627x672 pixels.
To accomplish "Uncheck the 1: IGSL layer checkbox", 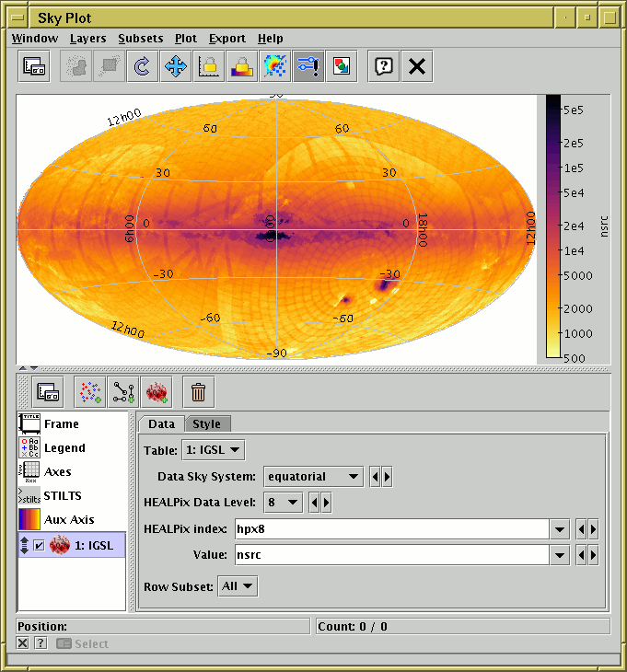I will click(39, 545).
